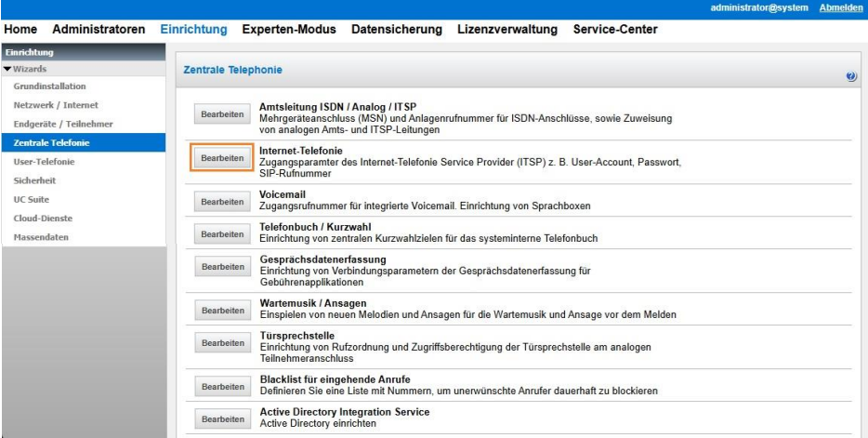The width and height of the screenshot is (868, 438).
Task: Open the Administratoren menu
Action: pyautogui.click(x=101, y=31)
